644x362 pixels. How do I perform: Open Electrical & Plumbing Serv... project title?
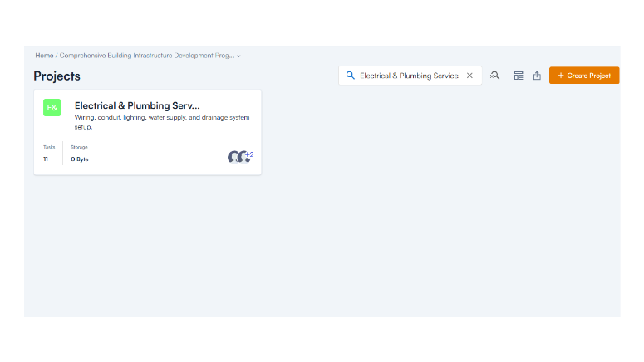[x=137, y=105]
